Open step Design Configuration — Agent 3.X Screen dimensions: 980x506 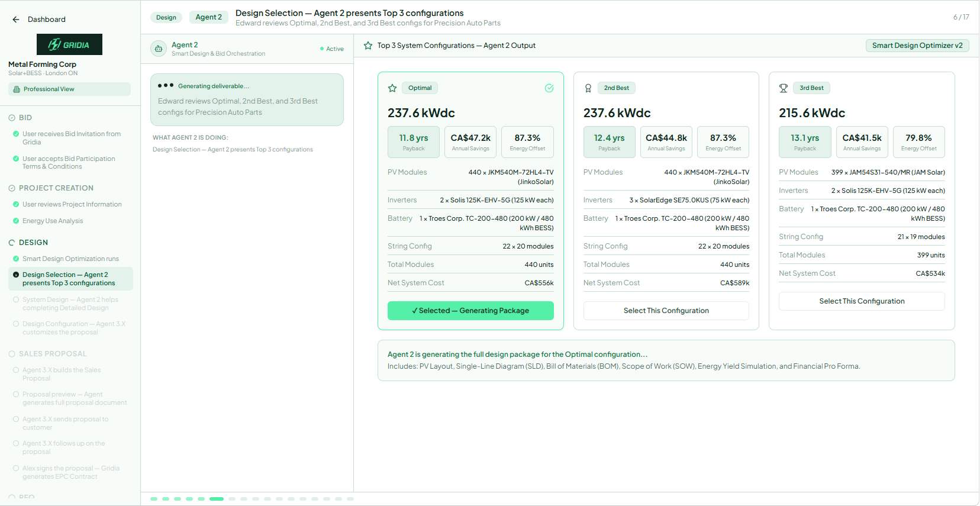pos(70,328)
